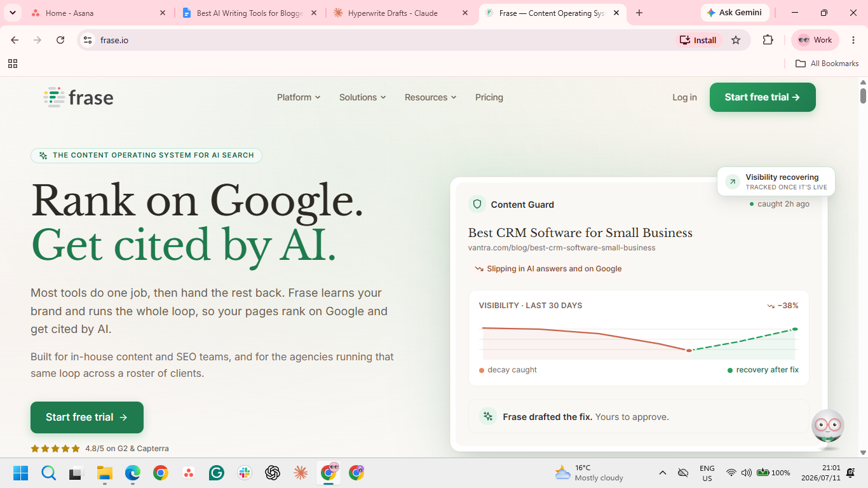
Task: Go back to the previous page
Action: [x=15, y=40]
